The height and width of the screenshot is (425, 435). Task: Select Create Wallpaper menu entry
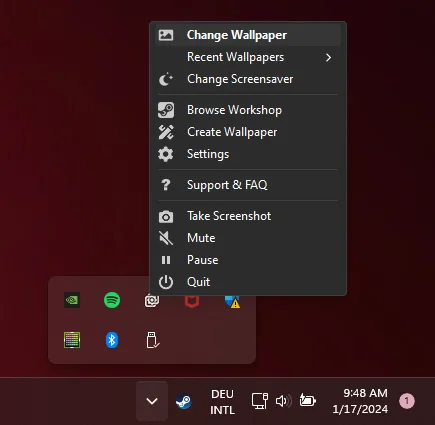(x=248, y=132)
